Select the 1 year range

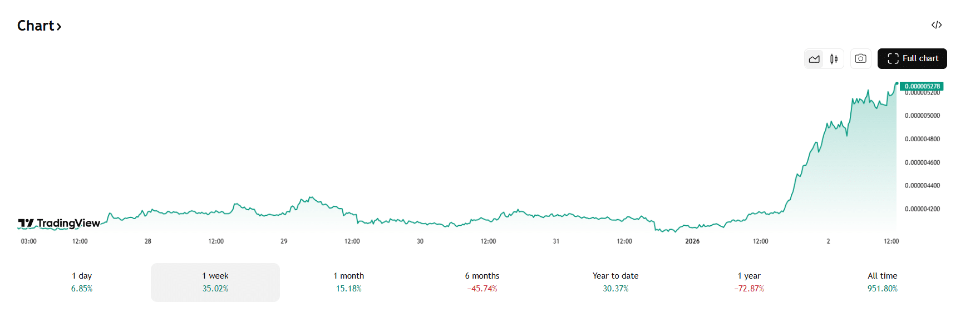pyautogui.click(x=749, y=282)
